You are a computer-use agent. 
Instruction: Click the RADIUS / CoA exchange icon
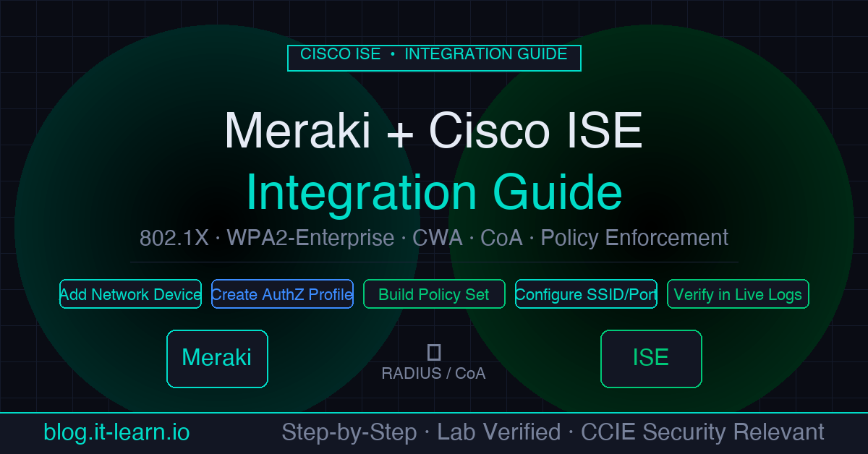(x=434, y=352)
